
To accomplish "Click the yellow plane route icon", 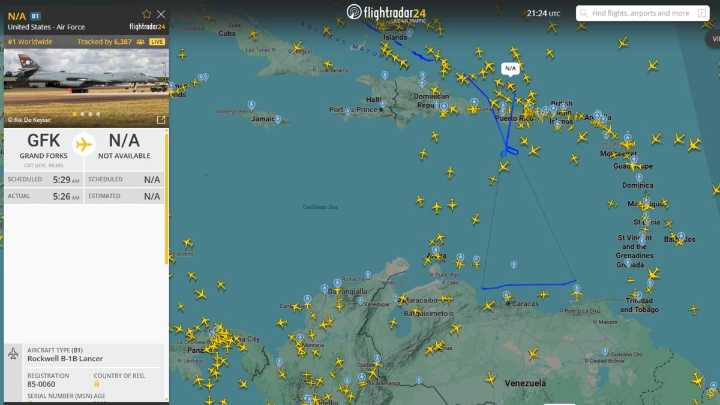I will [x=84, y=144].
